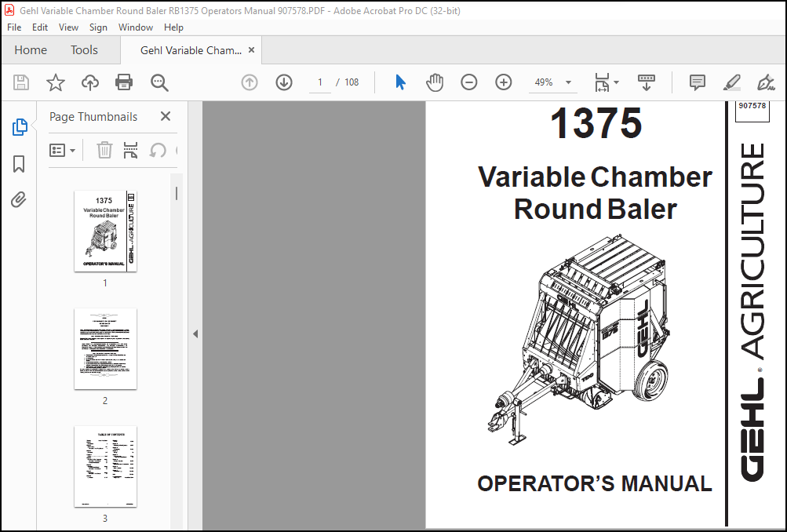Activate the hand pan tool
787x532 pixels.
[434, 82]
